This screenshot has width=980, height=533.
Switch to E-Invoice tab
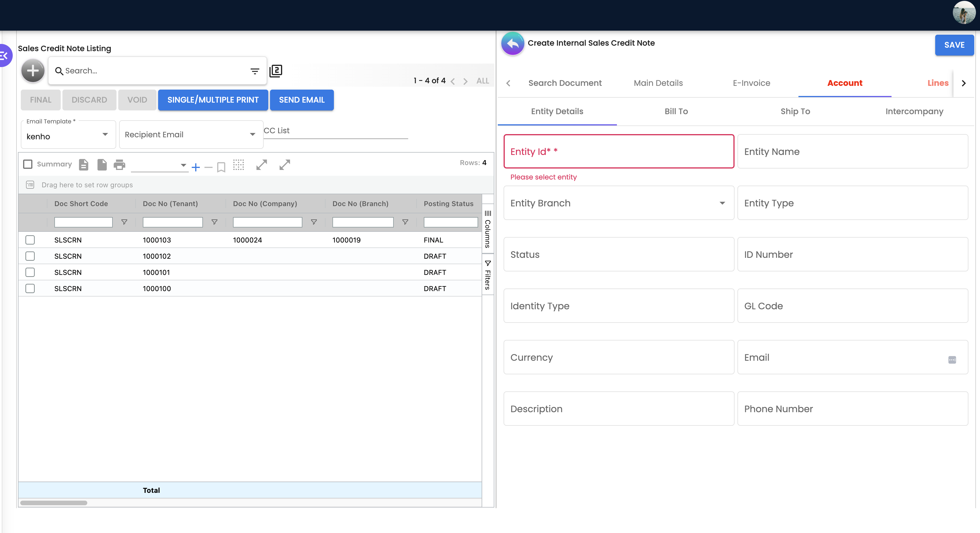tap(751, 83)
